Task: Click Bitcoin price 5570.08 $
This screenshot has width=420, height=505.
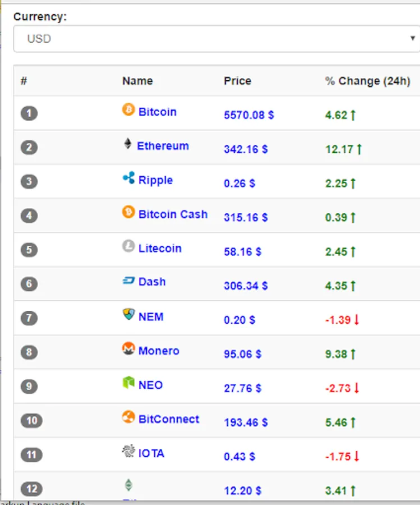Action: coord(249,115)
